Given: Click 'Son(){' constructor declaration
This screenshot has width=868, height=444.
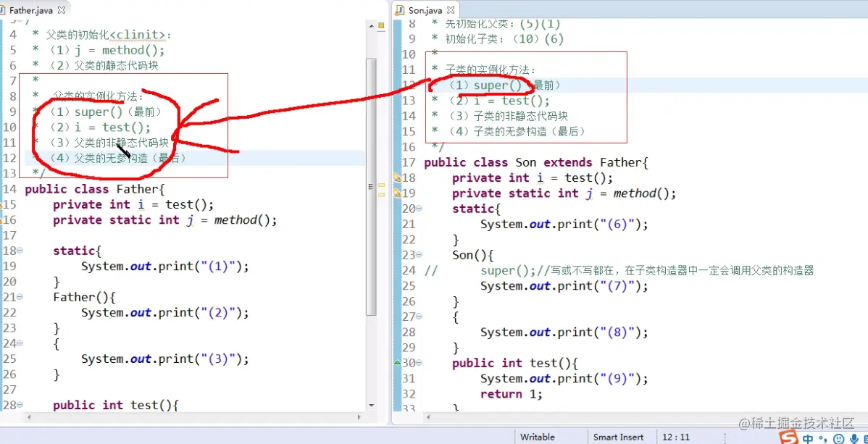Looking at the screenshot, I should 472,256.
